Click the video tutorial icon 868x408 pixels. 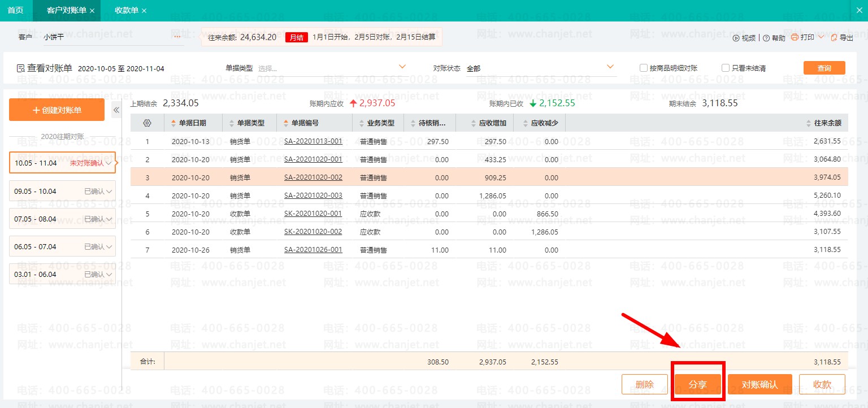pos(736,38)
